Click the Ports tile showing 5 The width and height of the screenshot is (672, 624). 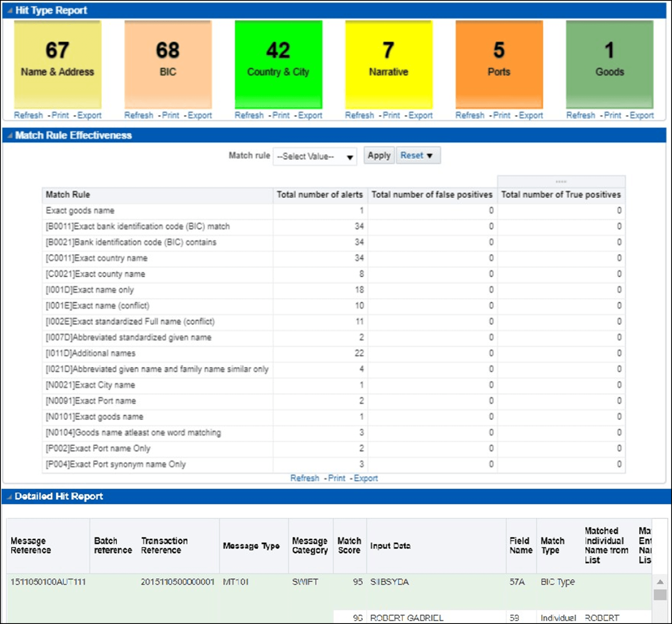point(499,66)
